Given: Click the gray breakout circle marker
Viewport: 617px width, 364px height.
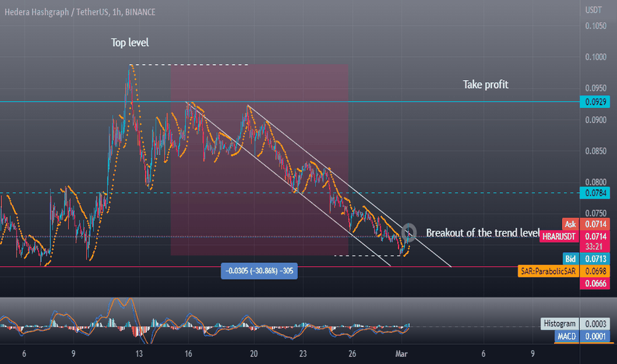Looking at the screenshot, I should 409,232.
